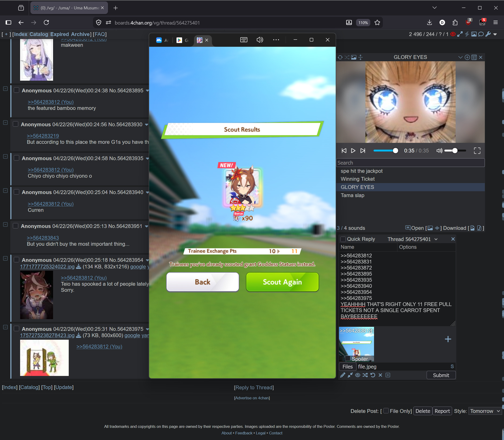Viewport: 504px width, 440px height.
Task: Mute the sound player volume icon
Action: [x=439, y=151]
